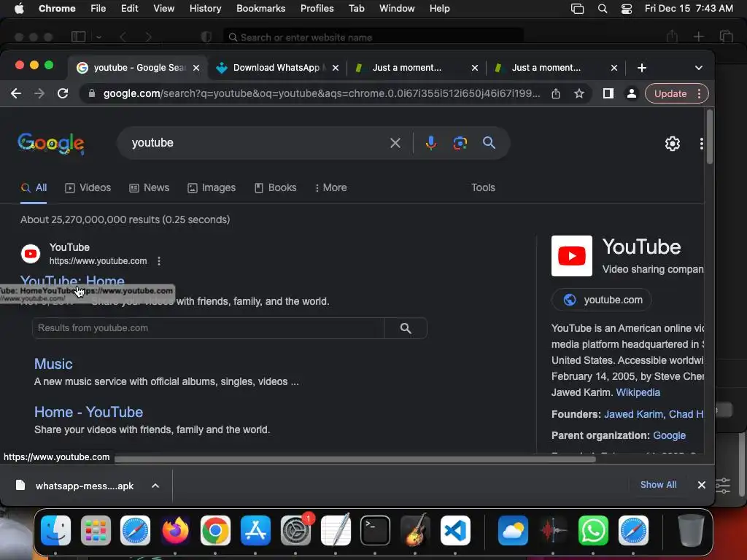Open Chrome side panel icon

pyautogui.click(x=608, y=93)
